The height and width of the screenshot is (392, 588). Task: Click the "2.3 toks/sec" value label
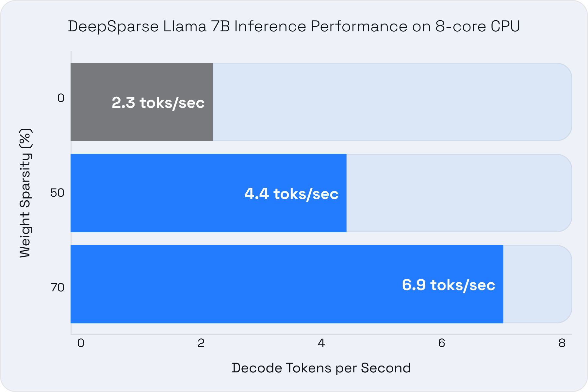[x=158, y=103]
